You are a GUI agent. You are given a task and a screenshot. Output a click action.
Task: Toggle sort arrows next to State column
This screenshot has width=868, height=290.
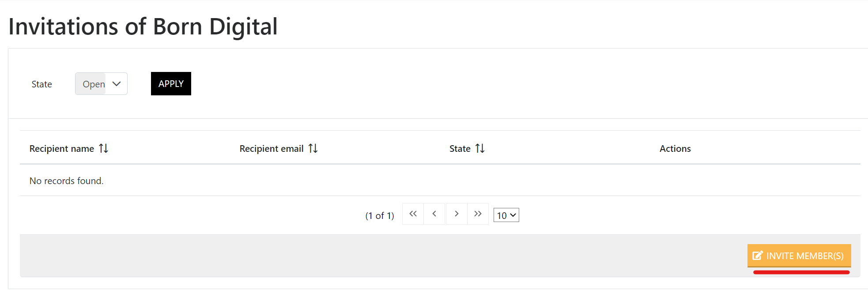[x=480, y=149]
